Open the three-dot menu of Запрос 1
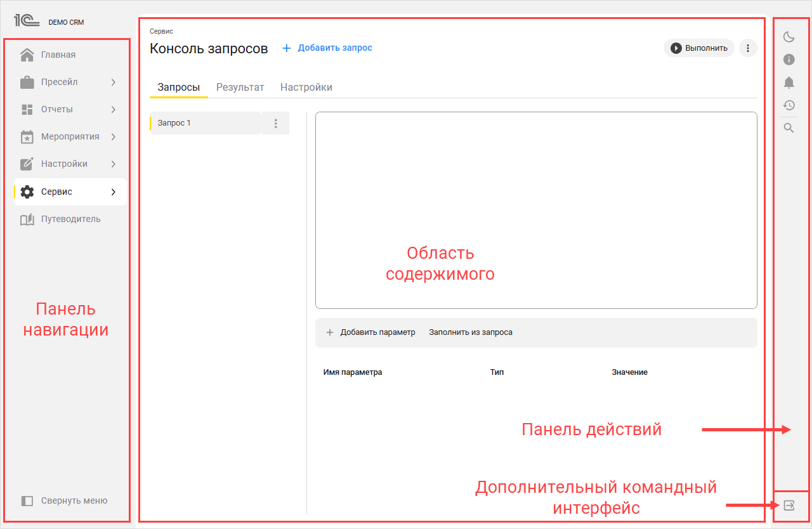This screenshot has height=529, width=812. tap(275, 123)
